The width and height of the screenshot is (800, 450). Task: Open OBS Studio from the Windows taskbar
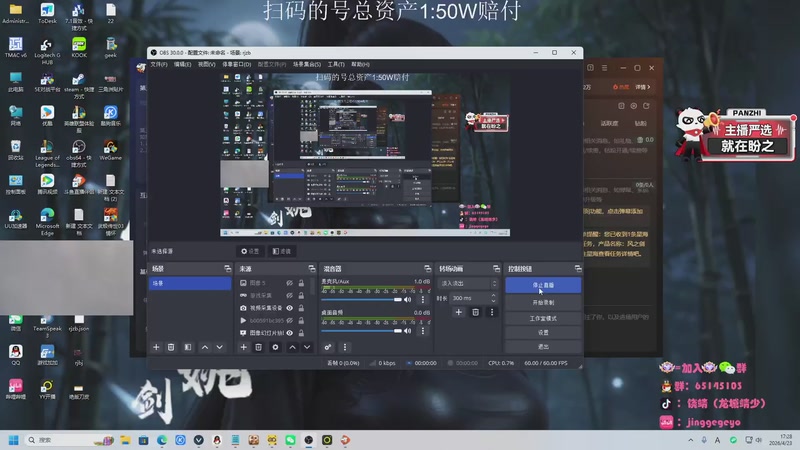coord(309,440)
